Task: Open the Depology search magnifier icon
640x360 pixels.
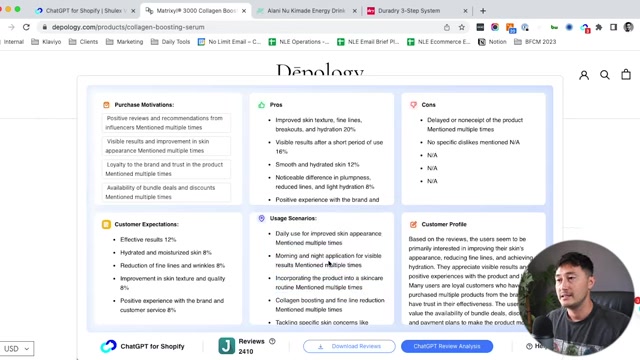Action: [x=605, y=75]
